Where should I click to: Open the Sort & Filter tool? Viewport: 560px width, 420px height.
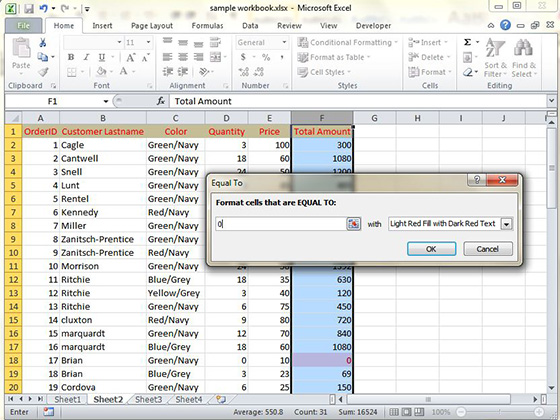click(x=495, y=58)
